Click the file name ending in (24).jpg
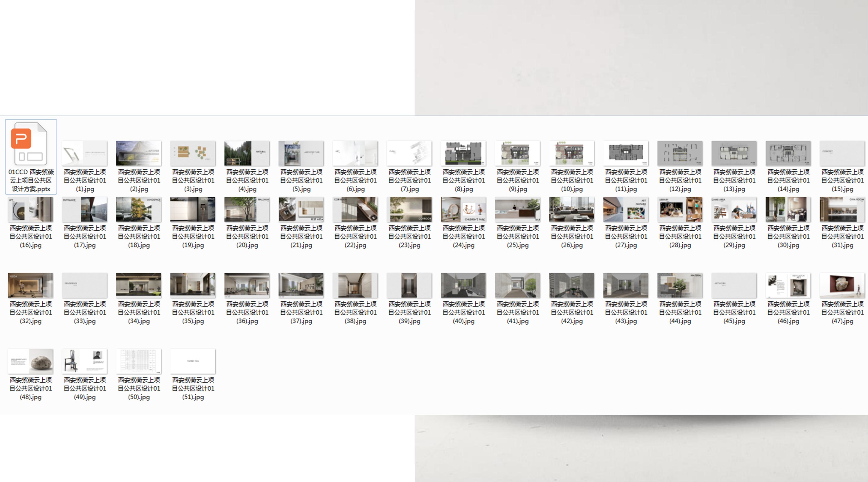 [x=464, y=237]
